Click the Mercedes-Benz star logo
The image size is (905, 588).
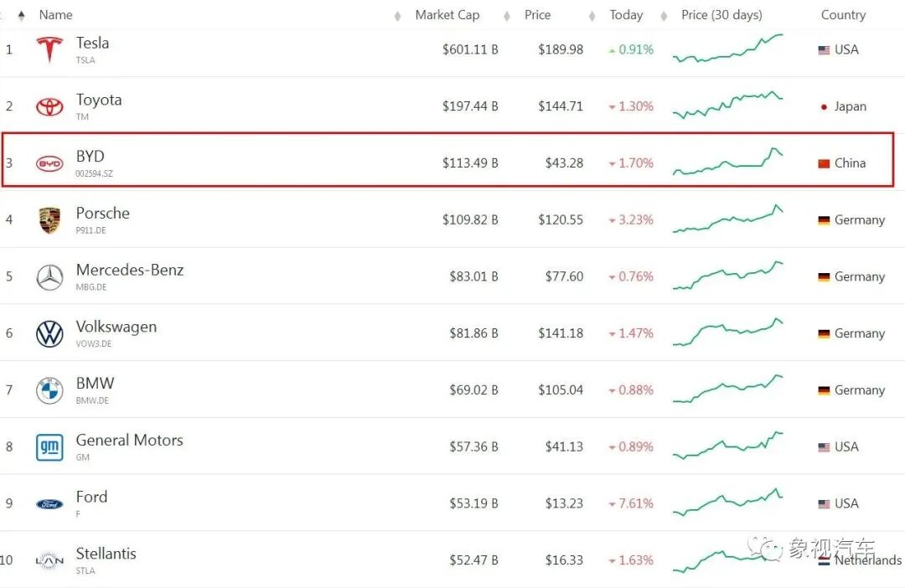49,277
